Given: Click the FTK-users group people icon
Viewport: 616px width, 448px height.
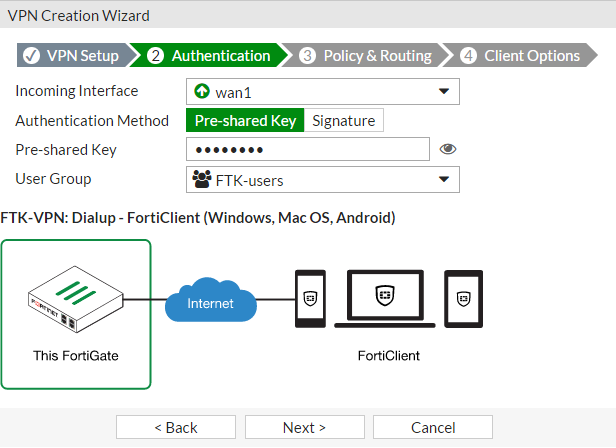Looking at the screenshot, I should 202,179.
